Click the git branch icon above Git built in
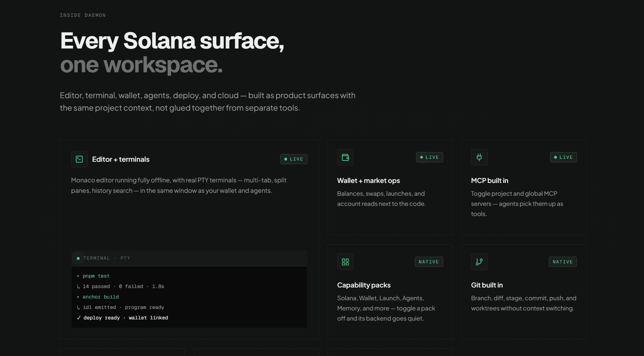 pos(479,262)
